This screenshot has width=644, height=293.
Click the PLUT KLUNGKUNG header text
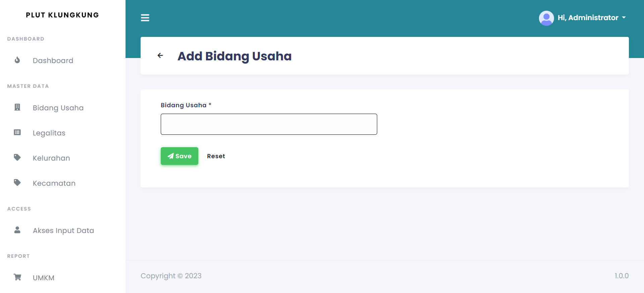point(62,15)
